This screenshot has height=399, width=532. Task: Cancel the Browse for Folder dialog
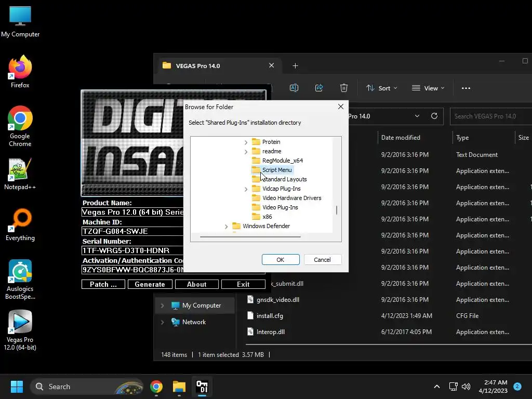click(322, 260)
